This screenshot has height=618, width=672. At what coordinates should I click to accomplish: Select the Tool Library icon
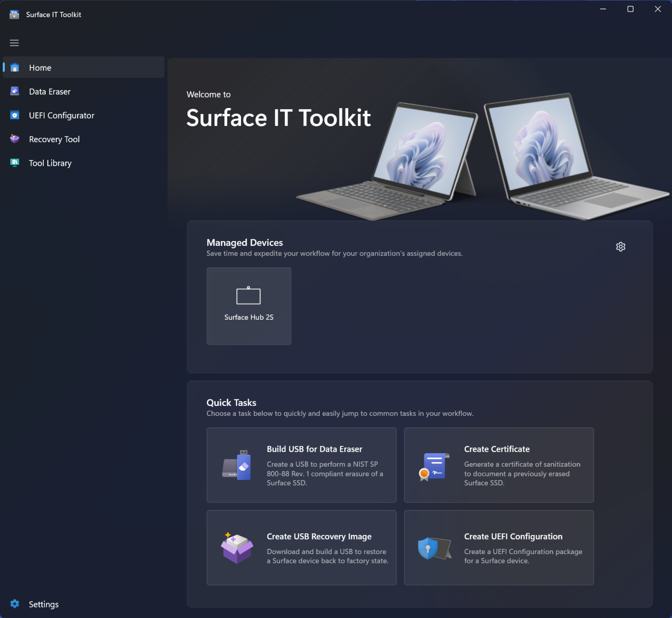coord(14,162)
